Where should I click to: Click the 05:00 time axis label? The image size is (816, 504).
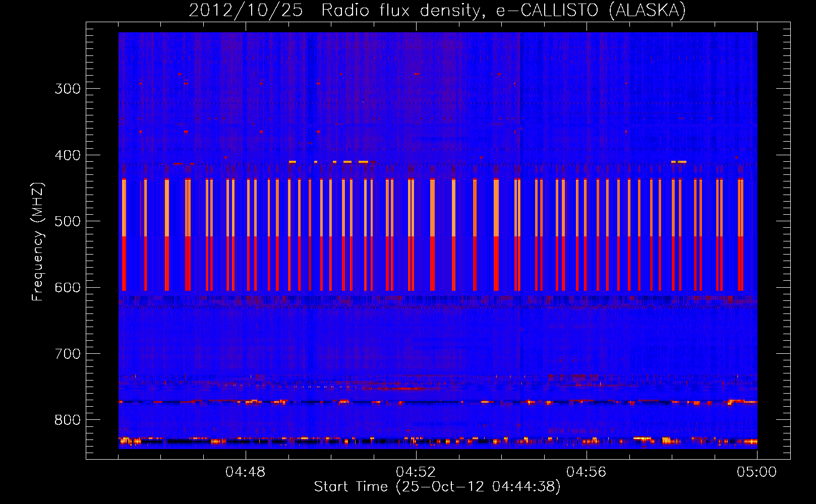pyautogui.click(x=757, y=472)
